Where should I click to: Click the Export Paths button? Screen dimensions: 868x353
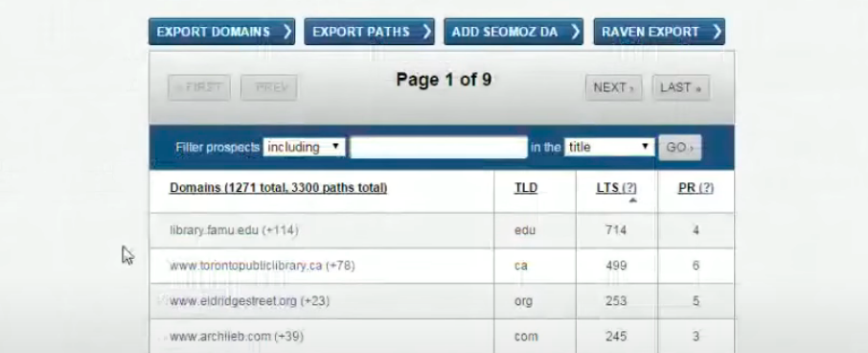pos(369,32)
